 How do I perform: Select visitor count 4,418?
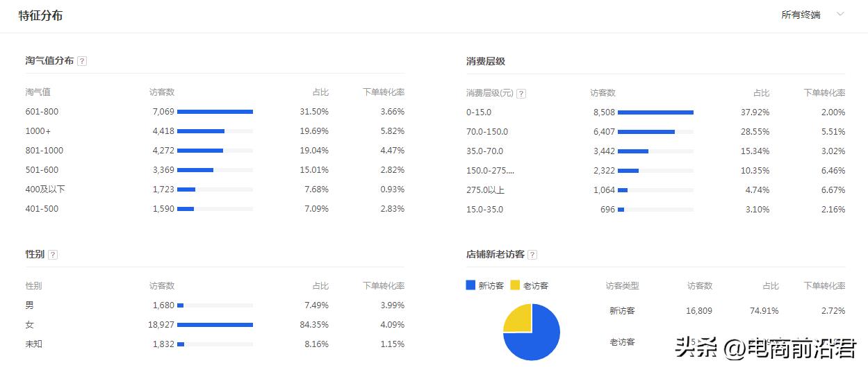[163, 131]
